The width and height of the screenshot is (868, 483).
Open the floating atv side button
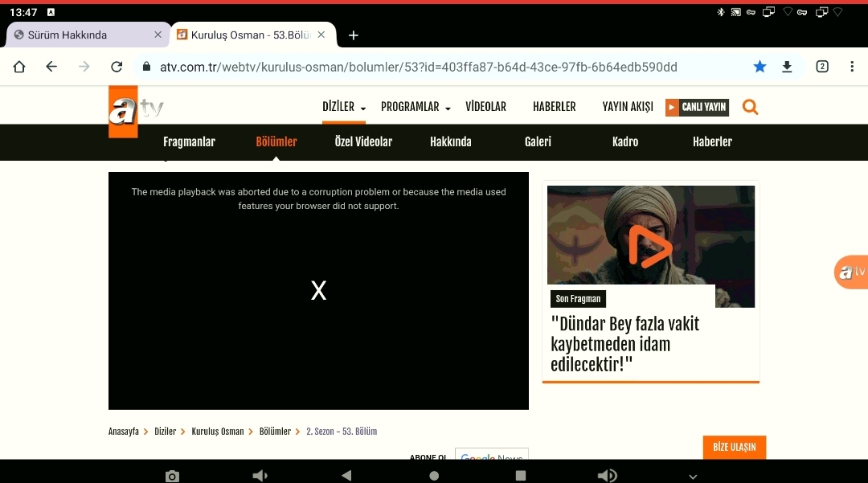tap(851, 272)
